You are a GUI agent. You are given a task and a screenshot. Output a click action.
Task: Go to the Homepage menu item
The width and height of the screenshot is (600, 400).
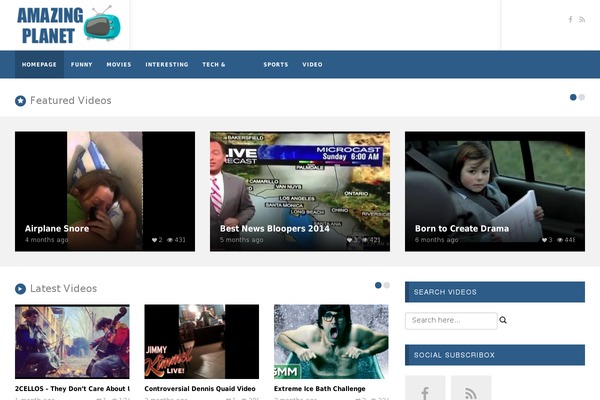click(x=39, y=64)
